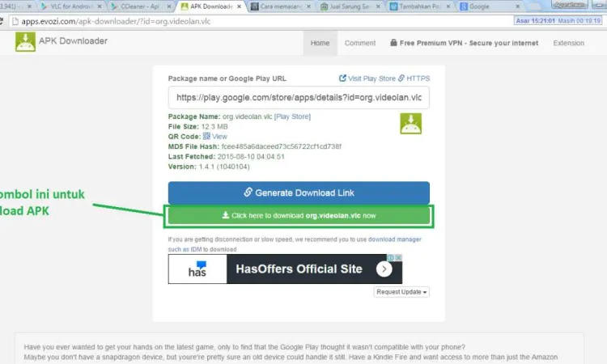The width and height of the screenshot is (607, 364).
Task: Close the APK Downloader browser tab
Action: 239,6
